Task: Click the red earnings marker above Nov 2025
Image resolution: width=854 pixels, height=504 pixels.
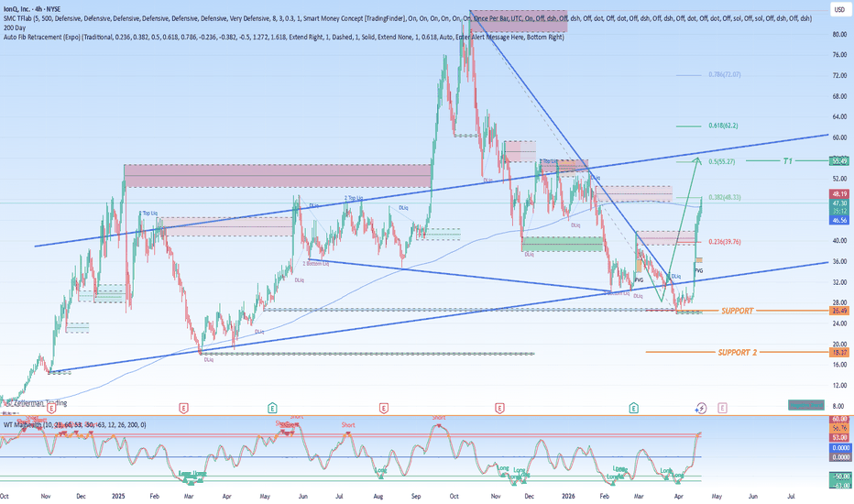Action: [x=499, y=408]
